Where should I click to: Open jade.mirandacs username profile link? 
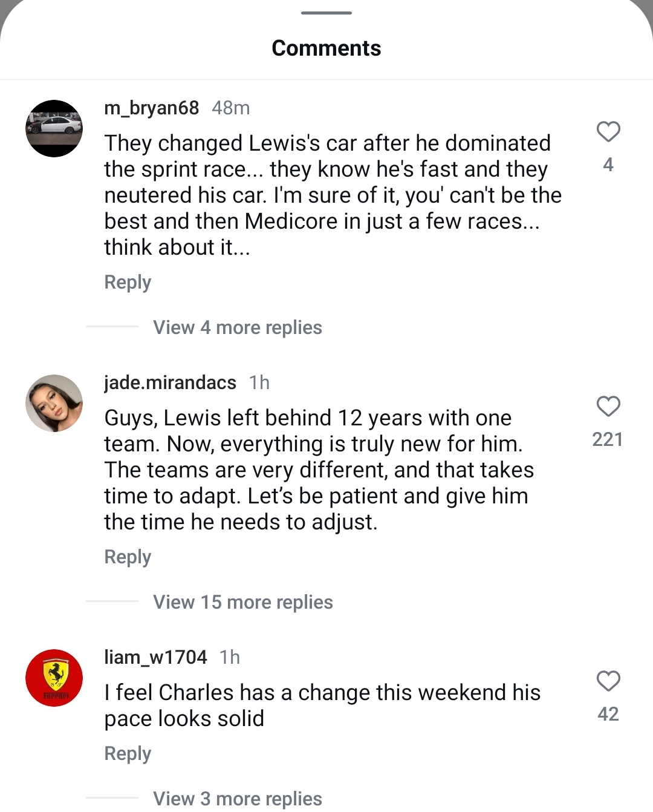tap(170, 382)
